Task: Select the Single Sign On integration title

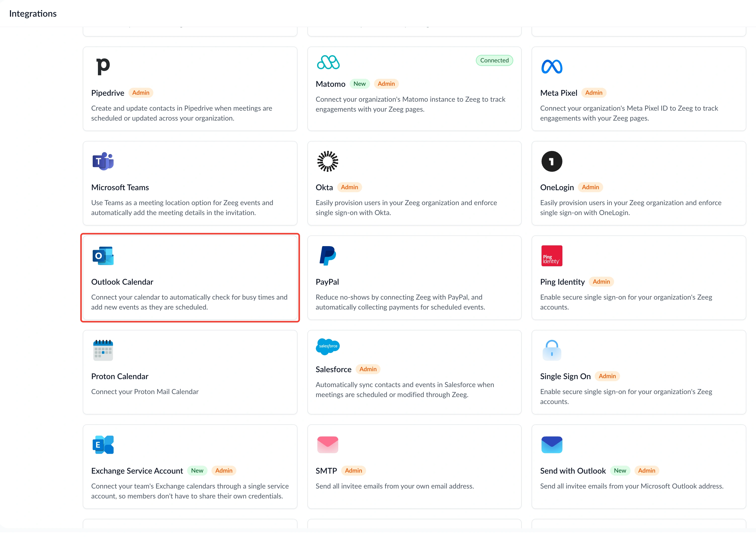Action: pos(565,376)
